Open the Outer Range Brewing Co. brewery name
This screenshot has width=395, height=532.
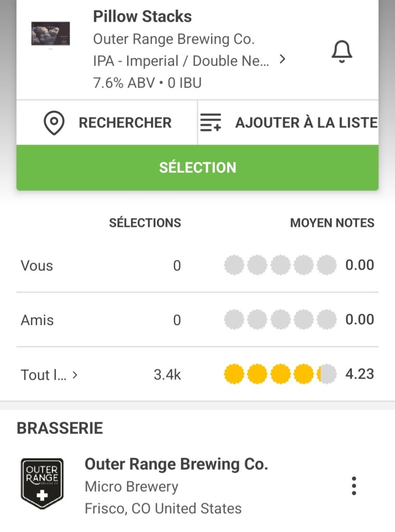click(176, 464)
